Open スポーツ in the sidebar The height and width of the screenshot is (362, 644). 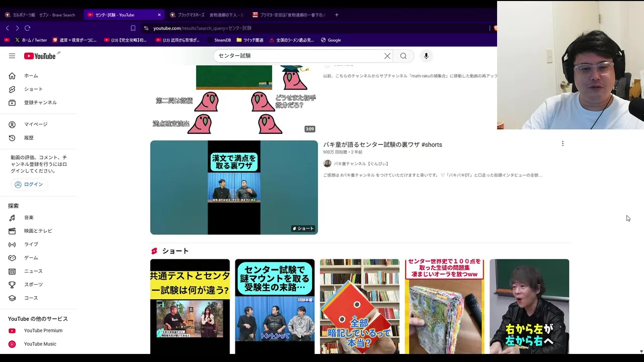(38, 285)
